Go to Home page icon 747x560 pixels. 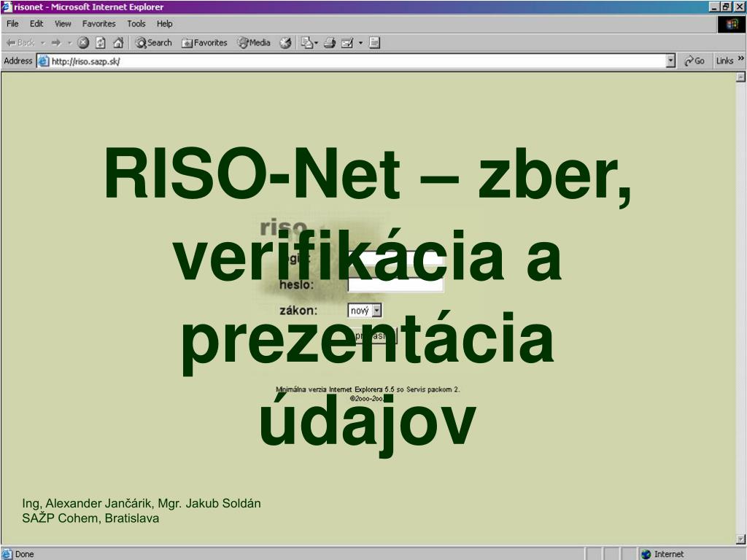tap(118, 43)
